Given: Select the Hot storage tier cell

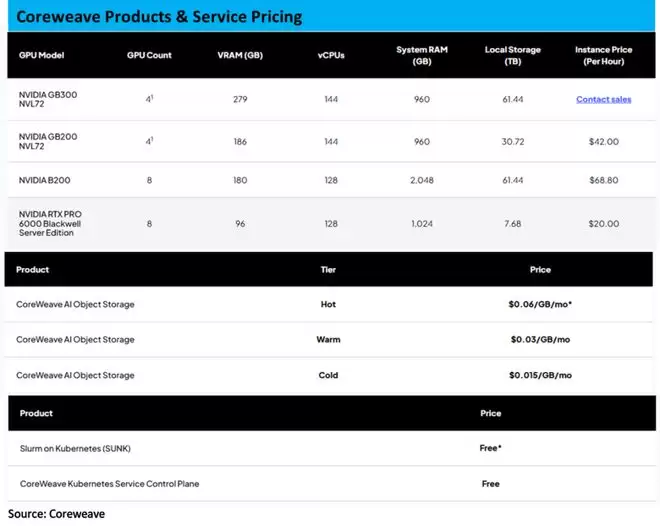Looking at the screenshot, I should (328, 304).
